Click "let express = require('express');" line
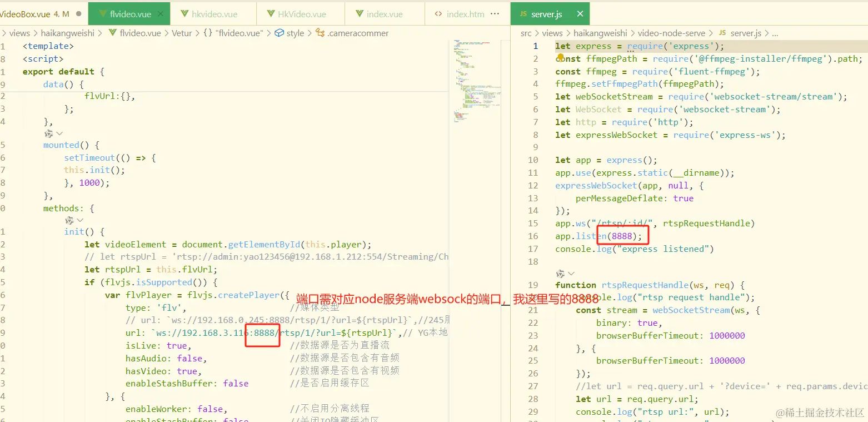Image resolution: width=868 pixels, height=422 pixels. coord(640,46)
